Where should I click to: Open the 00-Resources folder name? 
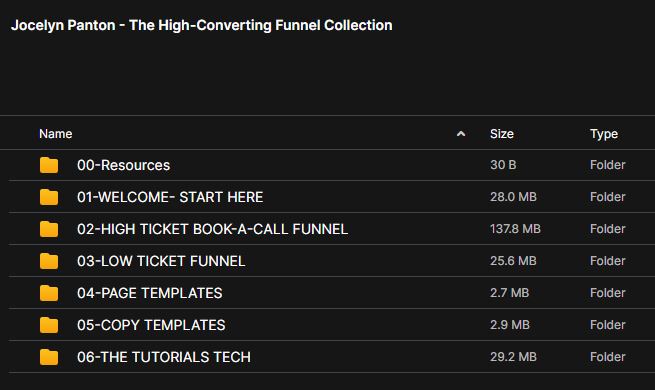[124, 165]
